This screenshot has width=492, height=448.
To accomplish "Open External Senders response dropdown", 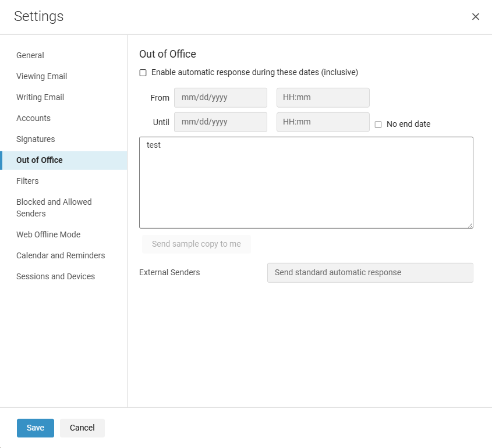I will (x=370, y=273).
